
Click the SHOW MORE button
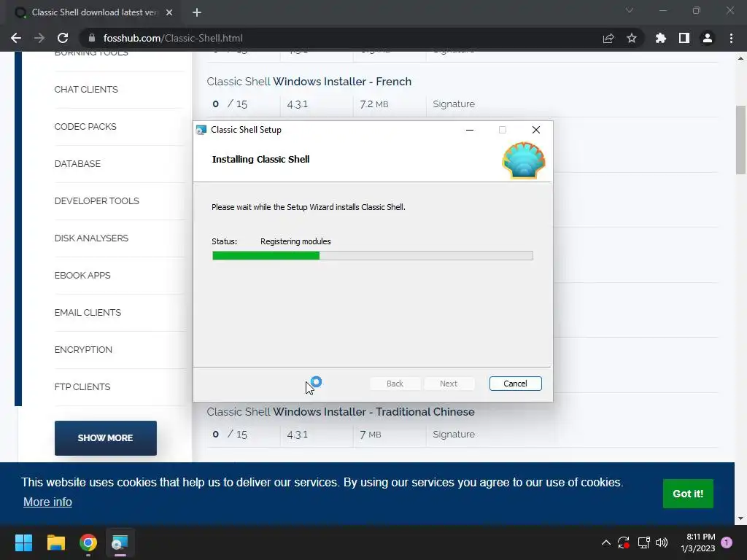point(105,438)
